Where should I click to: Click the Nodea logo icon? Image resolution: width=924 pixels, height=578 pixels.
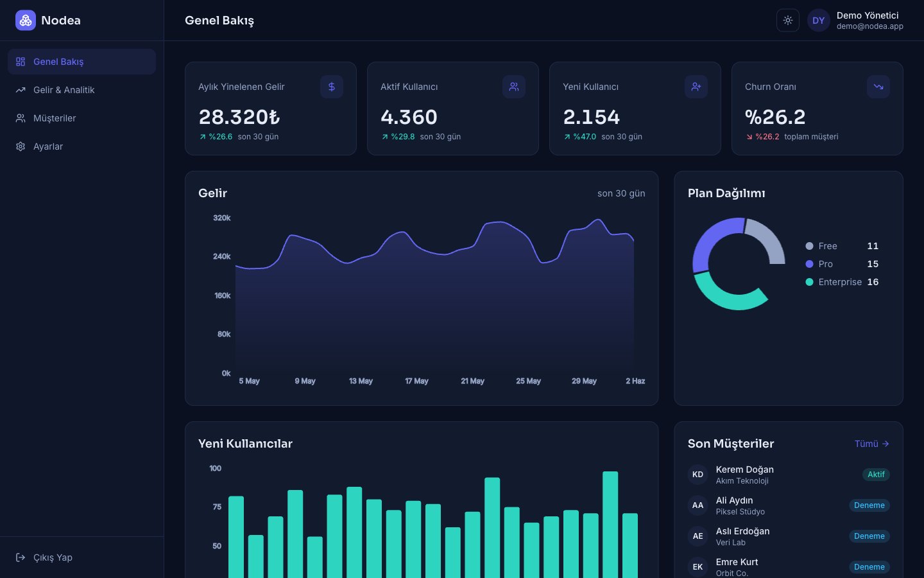point(26,21)
